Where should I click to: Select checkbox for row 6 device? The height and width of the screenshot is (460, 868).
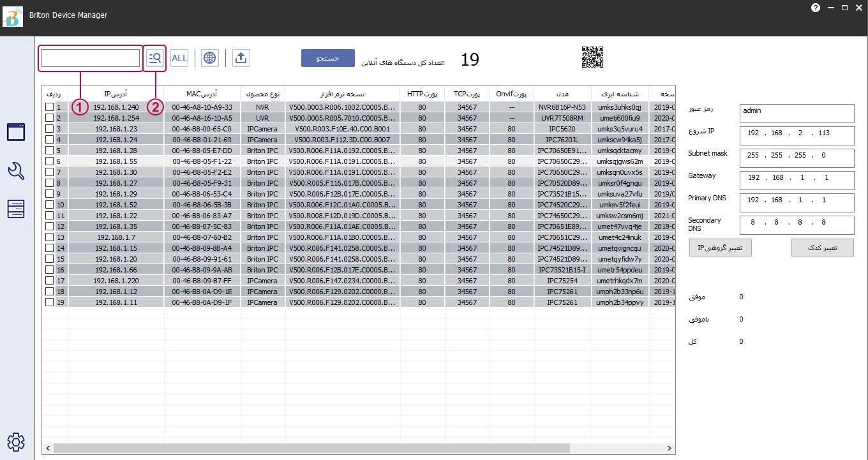coord(49,161)
